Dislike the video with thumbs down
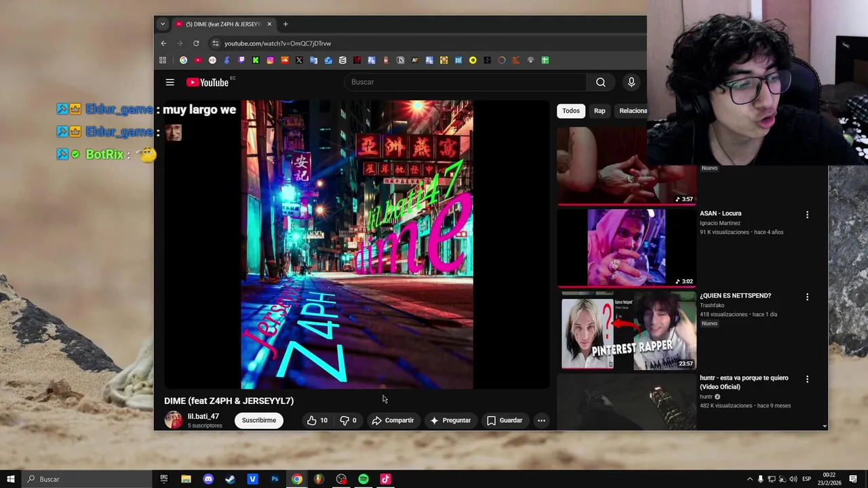 348,420
